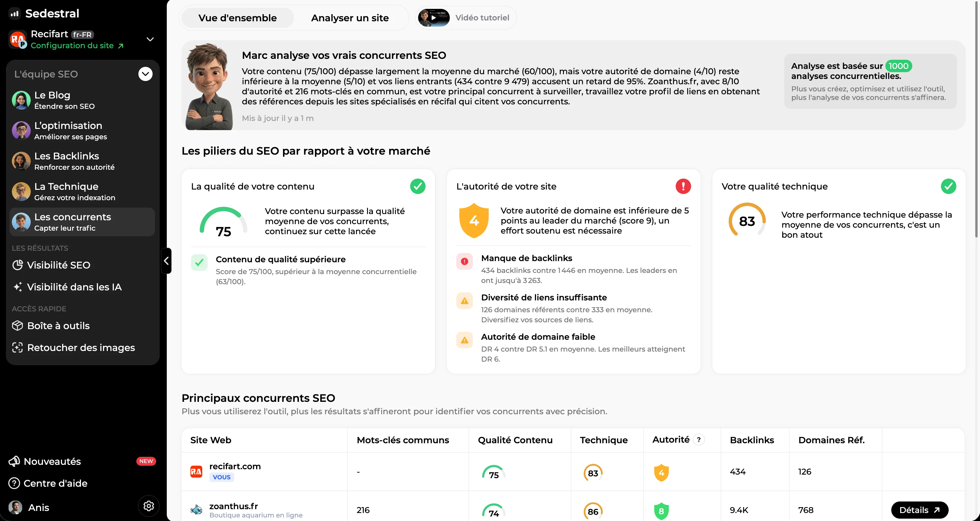
Task: Go to La Technique section
Action: 82,191
